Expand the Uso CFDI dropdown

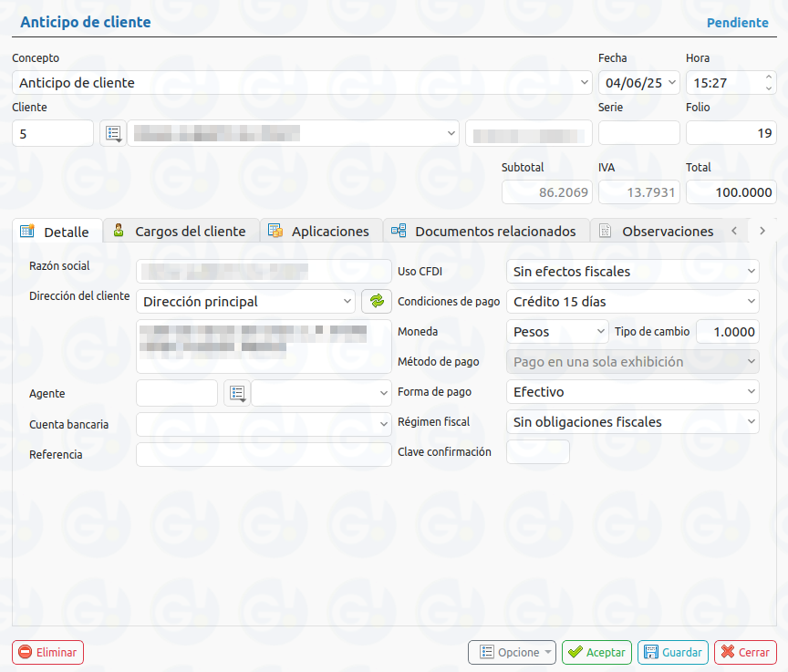coord(751,271)
